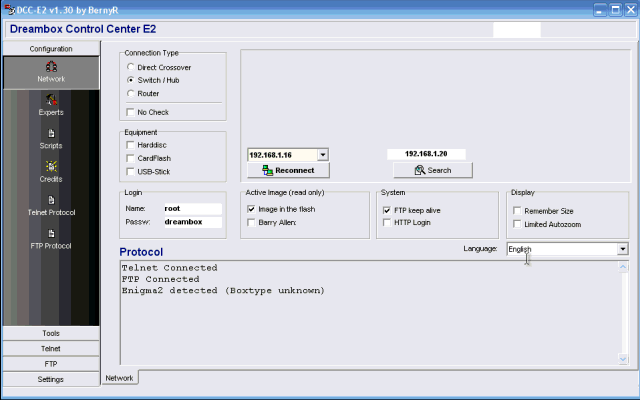Open the Credits section icon
The image size is (640, 400).
coord(50,170)
